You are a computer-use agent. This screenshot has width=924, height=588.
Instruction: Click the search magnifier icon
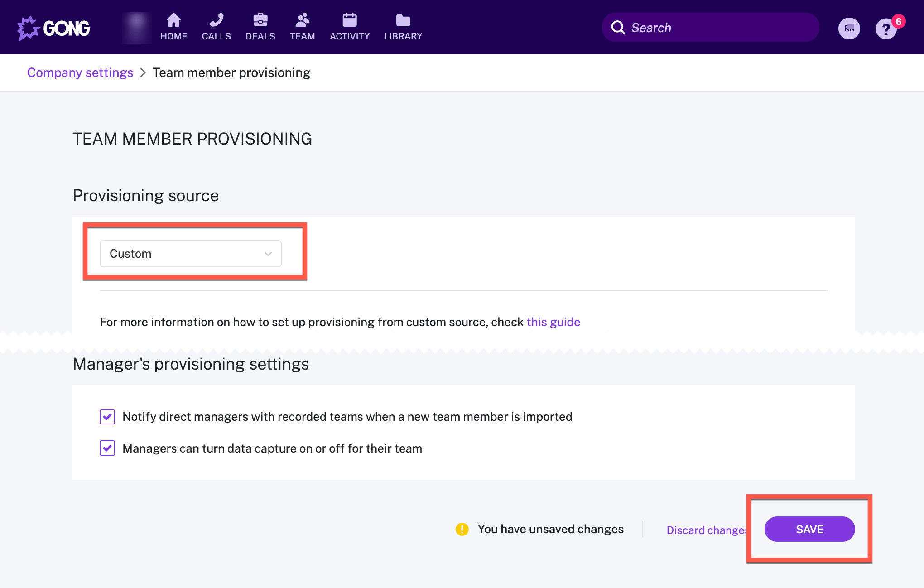[x=618, y=28]
